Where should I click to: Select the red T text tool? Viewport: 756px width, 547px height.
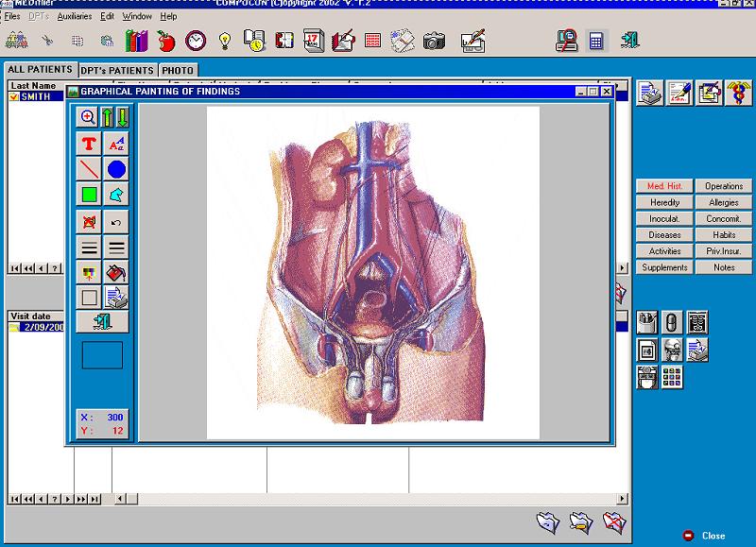89,144
